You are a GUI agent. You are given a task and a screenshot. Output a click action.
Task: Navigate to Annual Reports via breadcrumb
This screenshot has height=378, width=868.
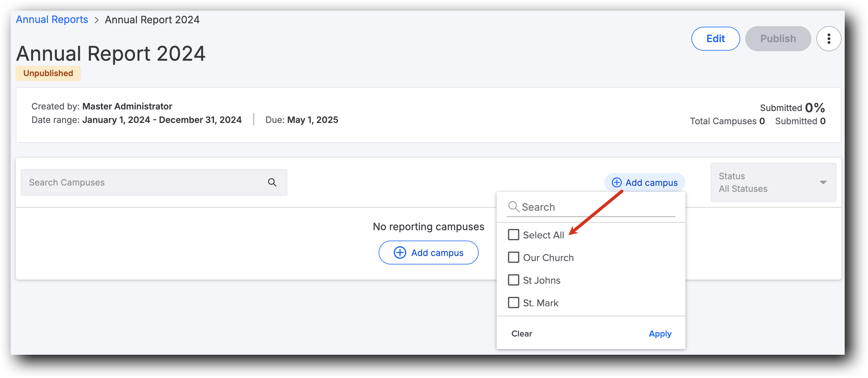(52, 19)
